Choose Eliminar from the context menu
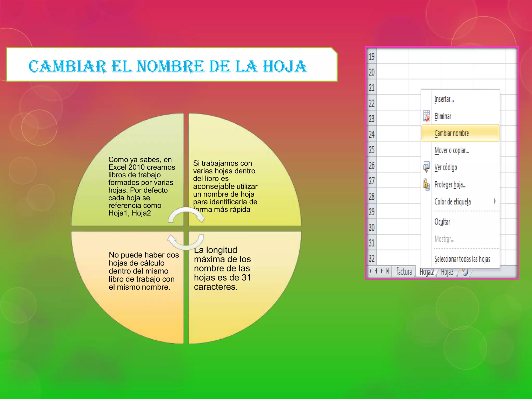 (x=460, y=116)
